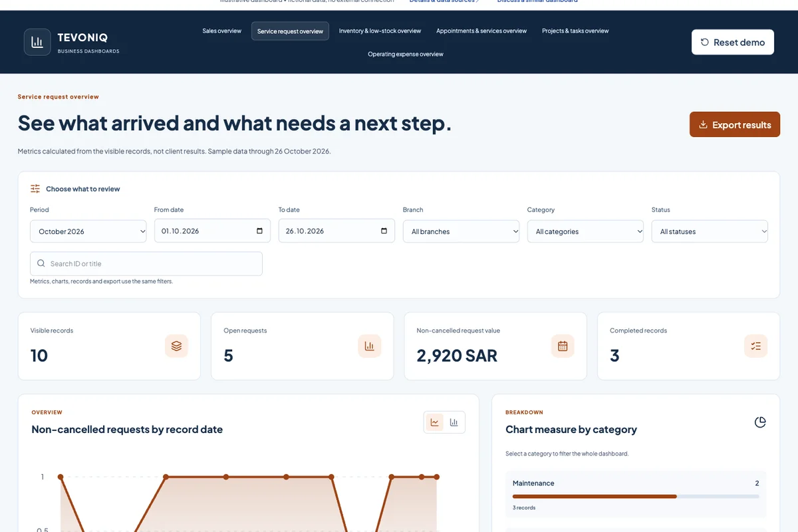
Task: Click the Maintenance category progress bar
Action: click(x=636, y=496)
